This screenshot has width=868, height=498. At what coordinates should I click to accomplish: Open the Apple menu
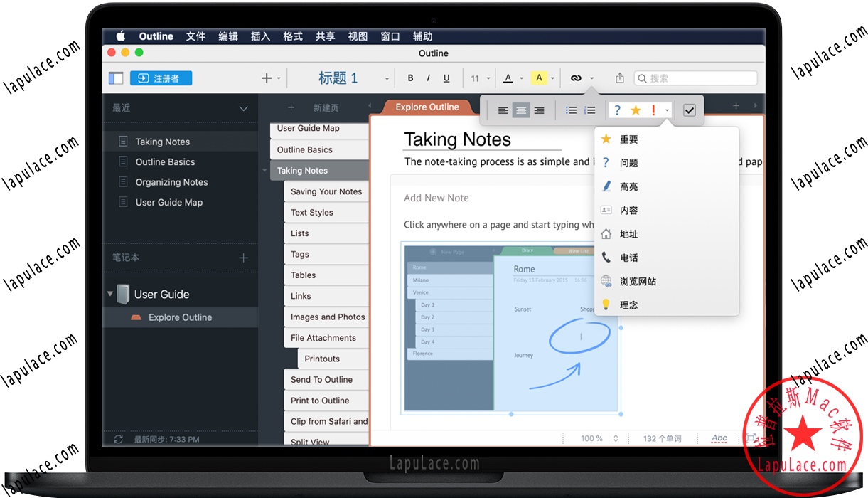[x=120, y=36]
